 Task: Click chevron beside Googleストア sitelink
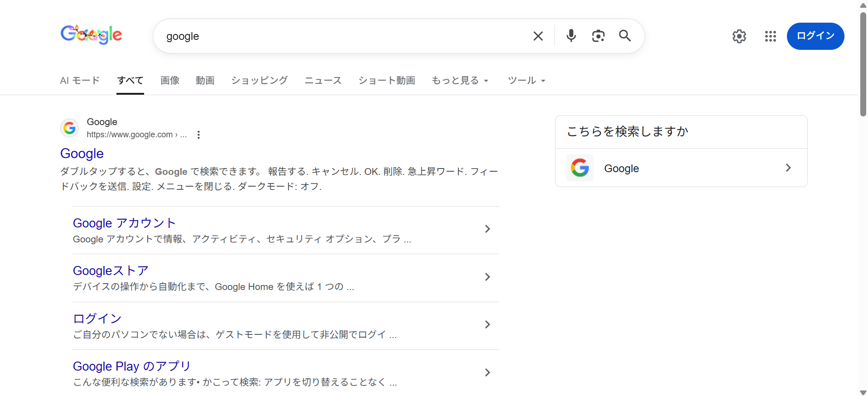coord(487,277)
